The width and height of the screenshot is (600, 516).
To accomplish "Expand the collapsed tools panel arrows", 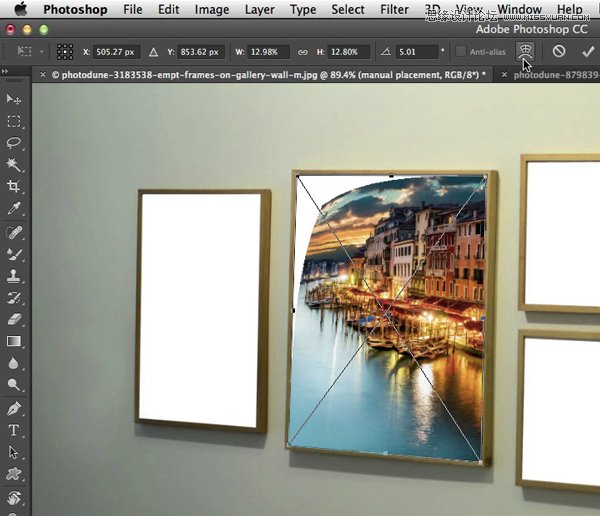I will pos(5,71).
